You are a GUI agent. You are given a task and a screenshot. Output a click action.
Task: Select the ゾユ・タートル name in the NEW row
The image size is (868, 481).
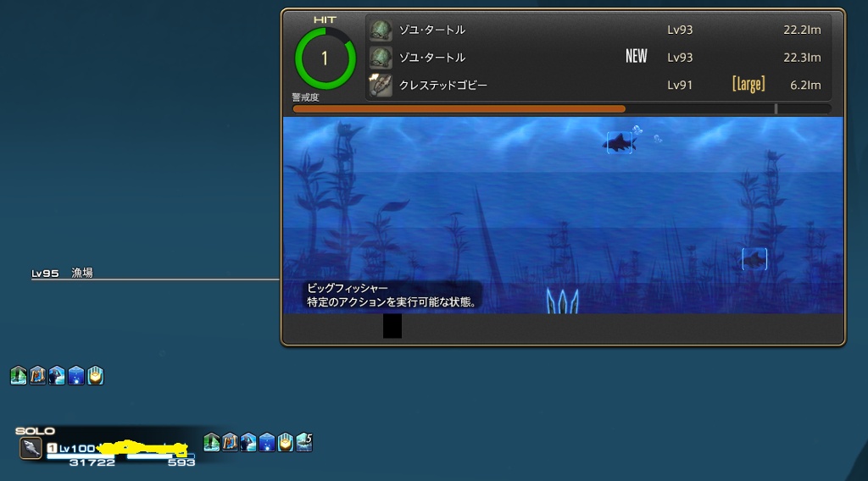click(432, 58)
